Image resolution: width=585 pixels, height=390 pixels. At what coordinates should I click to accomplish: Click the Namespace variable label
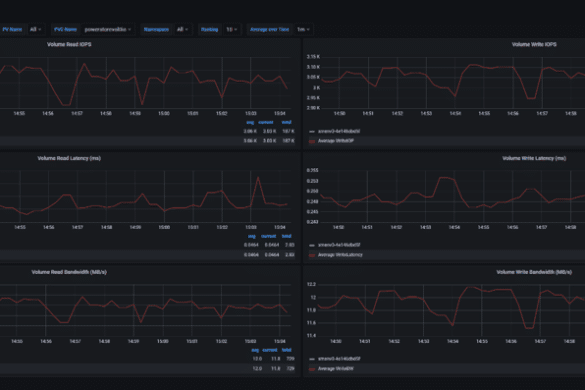point(156,29)
